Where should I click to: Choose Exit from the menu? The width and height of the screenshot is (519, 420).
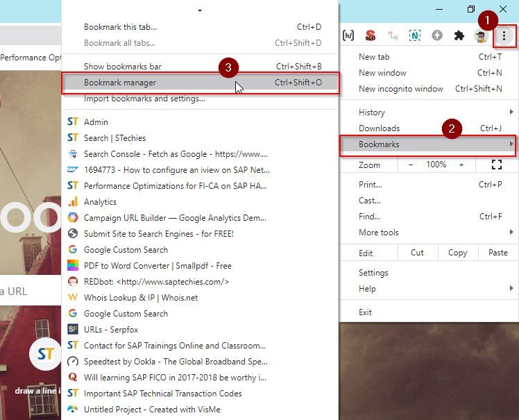click(429, 312)
